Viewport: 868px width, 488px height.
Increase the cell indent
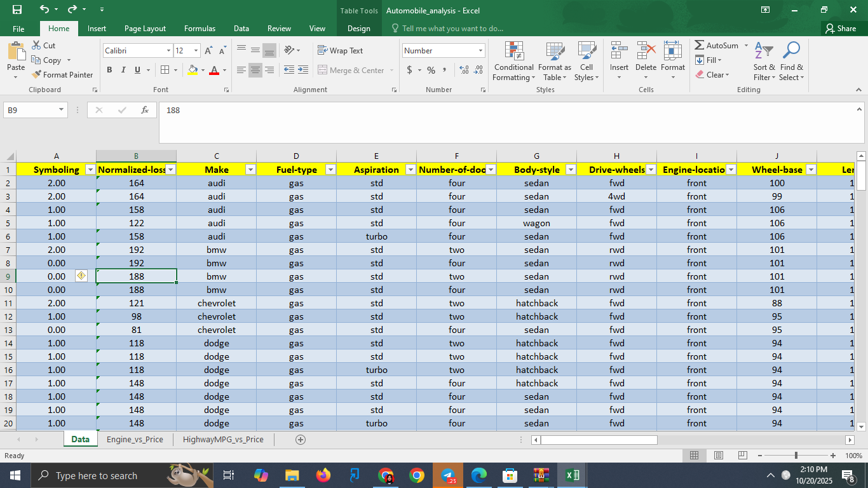coord(302,70)
